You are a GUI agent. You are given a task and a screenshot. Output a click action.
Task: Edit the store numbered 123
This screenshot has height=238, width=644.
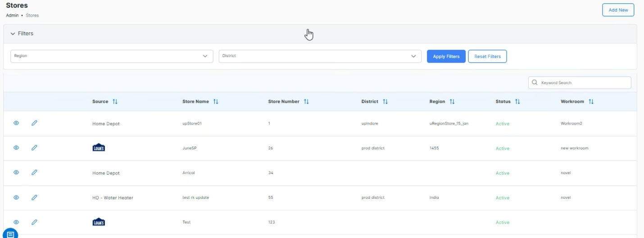(34, 222)
